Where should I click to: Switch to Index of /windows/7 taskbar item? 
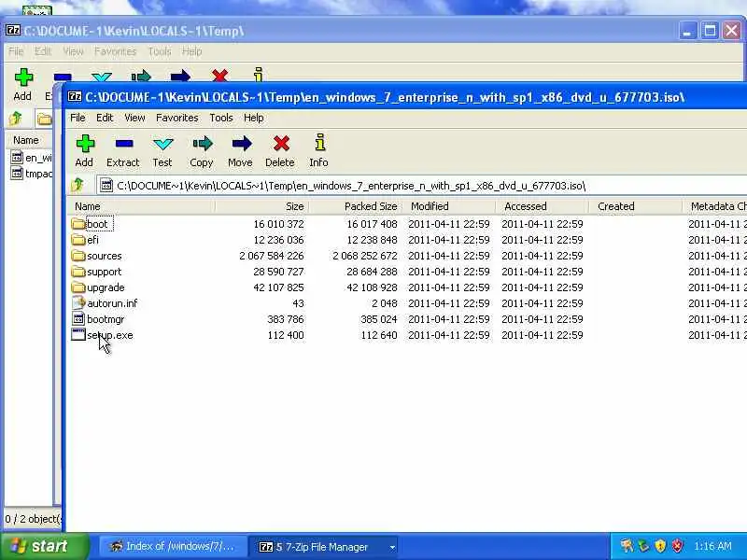click(x=173, y=547)
